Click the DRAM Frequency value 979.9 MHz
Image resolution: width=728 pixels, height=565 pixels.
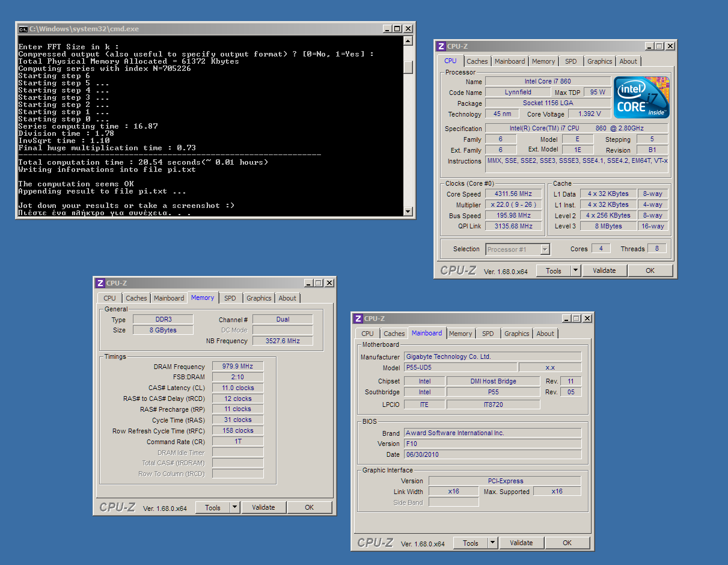237,366
